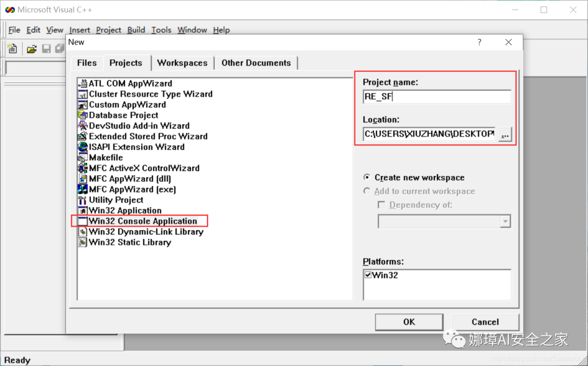Select Win32 Console Application entry text
588x366 pixels.
pos(143,221)
